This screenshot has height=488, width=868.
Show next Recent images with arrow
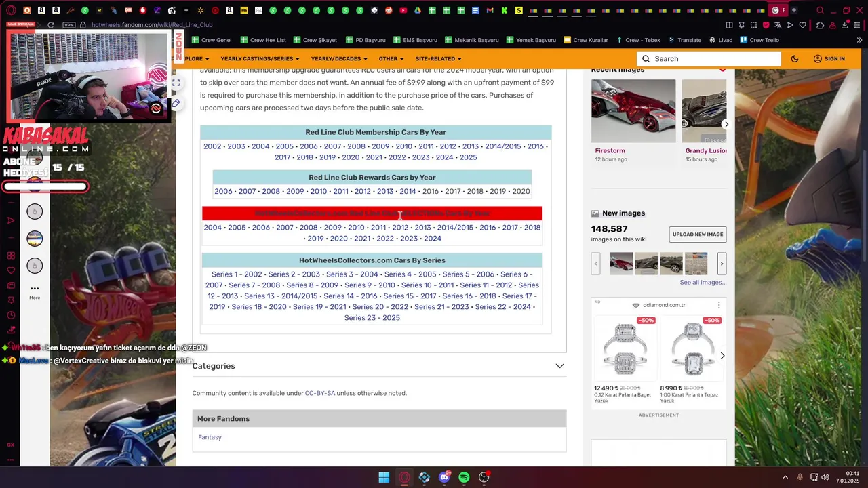[726, 124]
